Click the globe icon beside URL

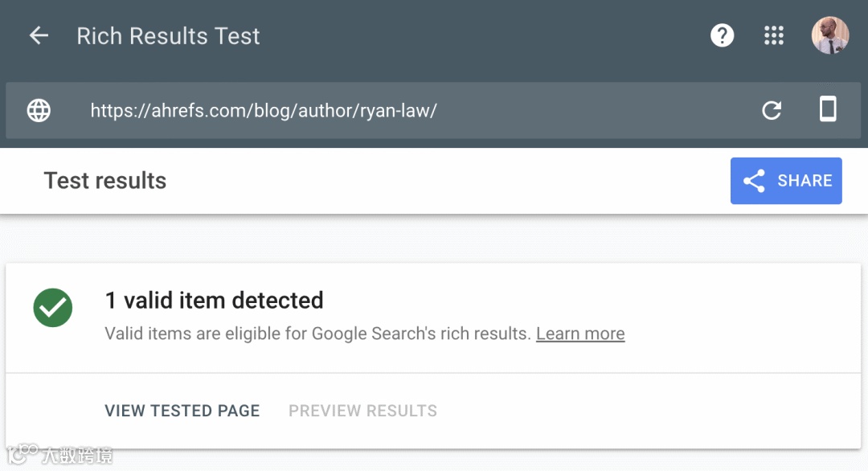click(x=39, y=110)
